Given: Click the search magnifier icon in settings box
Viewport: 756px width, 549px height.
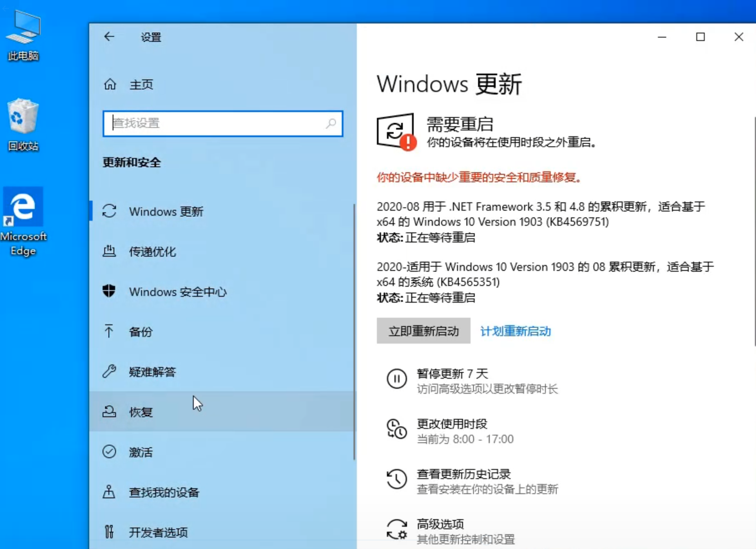Looking at the screenshot, I should (331, 123).
